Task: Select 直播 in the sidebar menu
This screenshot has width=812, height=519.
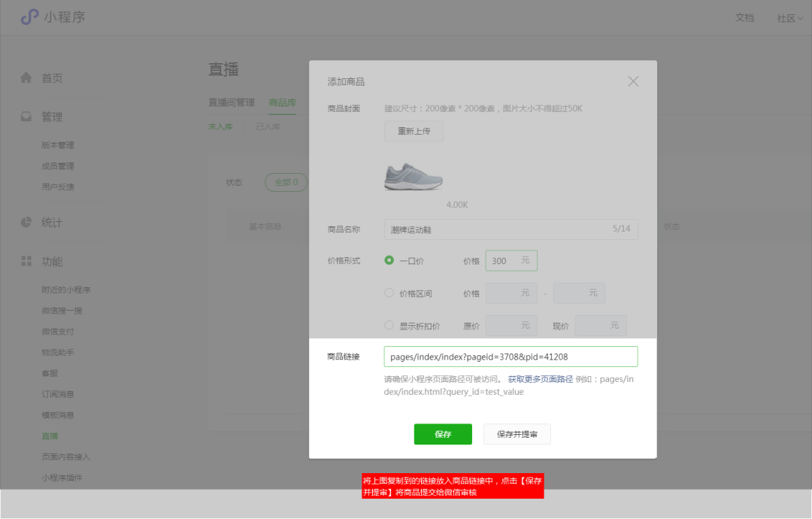Action: [50, 435]
